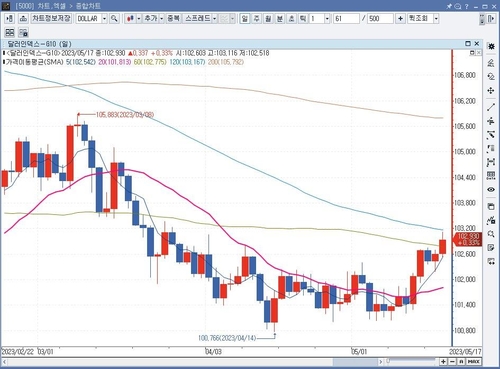Open the chart type dropdown arrow
500x369 pixels.
139,19
